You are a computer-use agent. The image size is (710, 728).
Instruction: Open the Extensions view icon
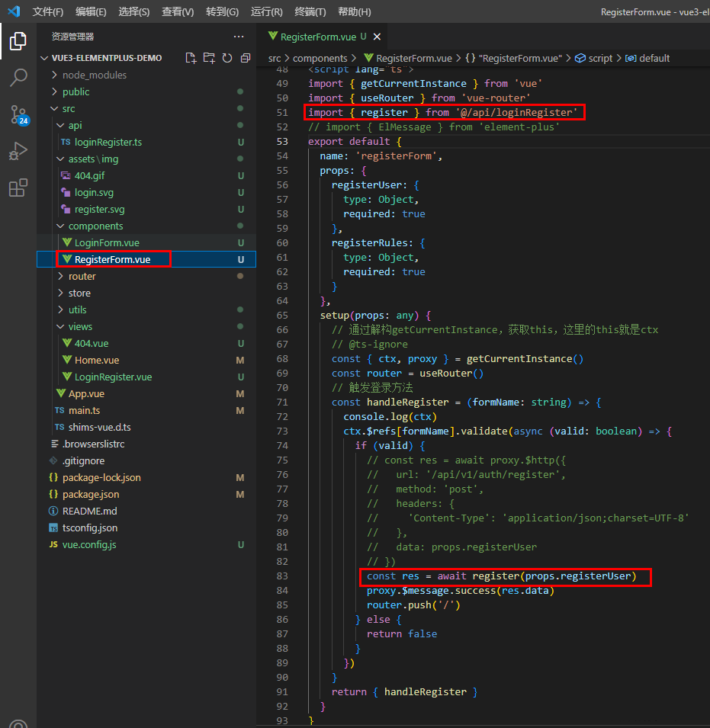[x=18, y=188]
